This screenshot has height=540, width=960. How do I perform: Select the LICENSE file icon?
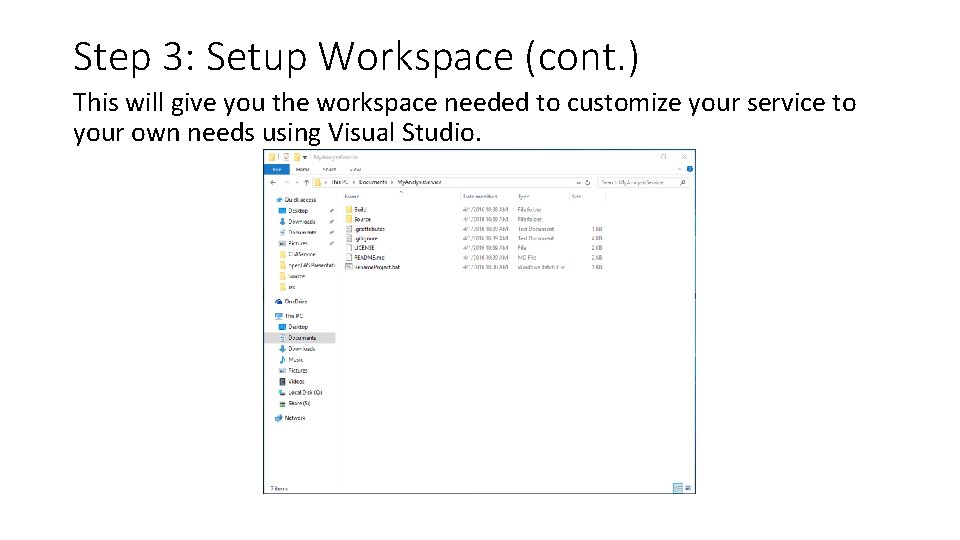(349, 248)
